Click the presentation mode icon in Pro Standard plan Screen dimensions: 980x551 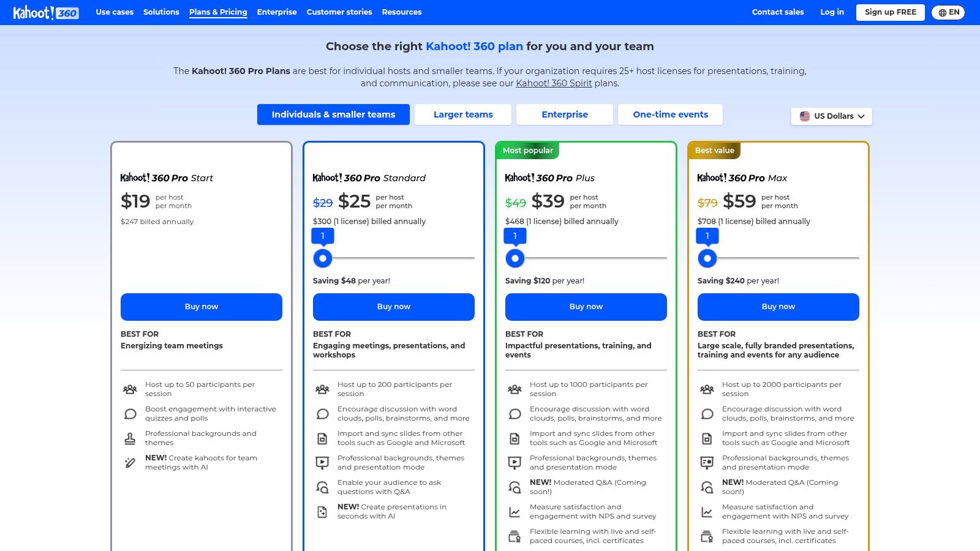point(322,463)
